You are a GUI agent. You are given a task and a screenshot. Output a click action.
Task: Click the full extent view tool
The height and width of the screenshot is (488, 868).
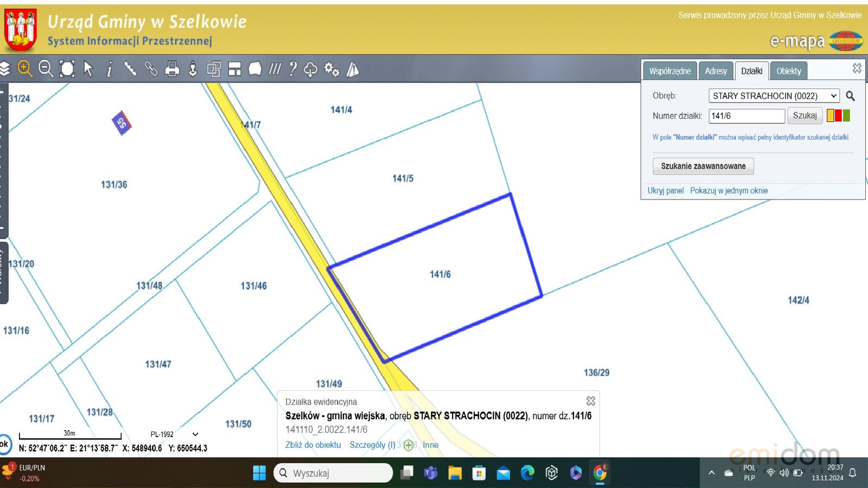[67, 69]
